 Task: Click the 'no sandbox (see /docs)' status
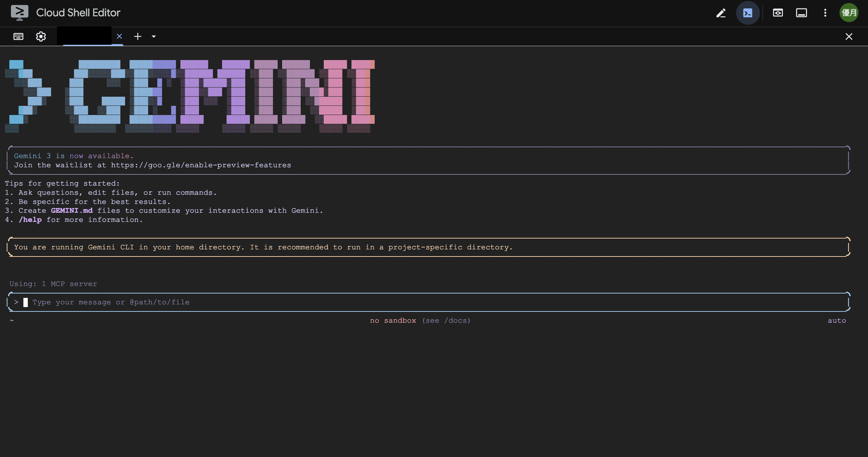pos(420,321)
